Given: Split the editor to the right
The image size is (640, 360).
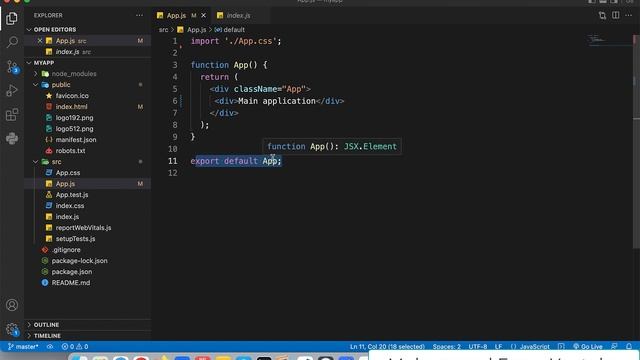Looking at the screenshot, I should click(616, 16).
